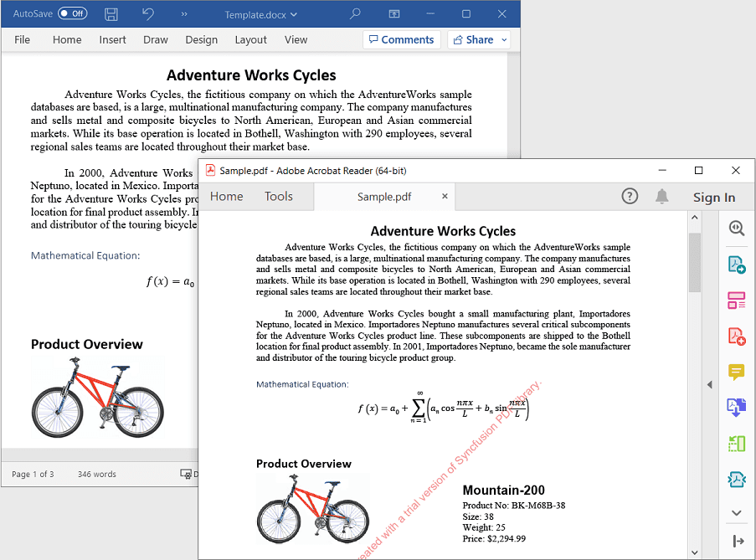
Task: Open the File menu in Word
Action: point(22,39)
